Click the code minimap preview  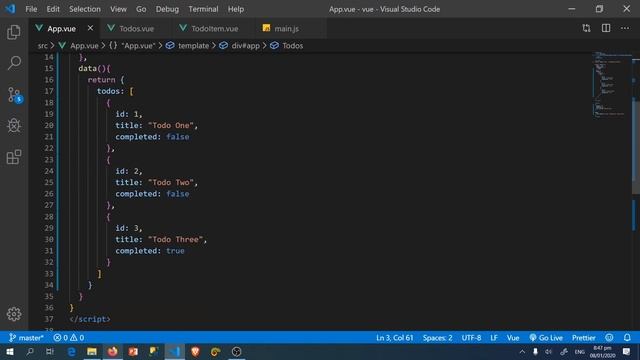pyautogui.click(x=611, y=84)
